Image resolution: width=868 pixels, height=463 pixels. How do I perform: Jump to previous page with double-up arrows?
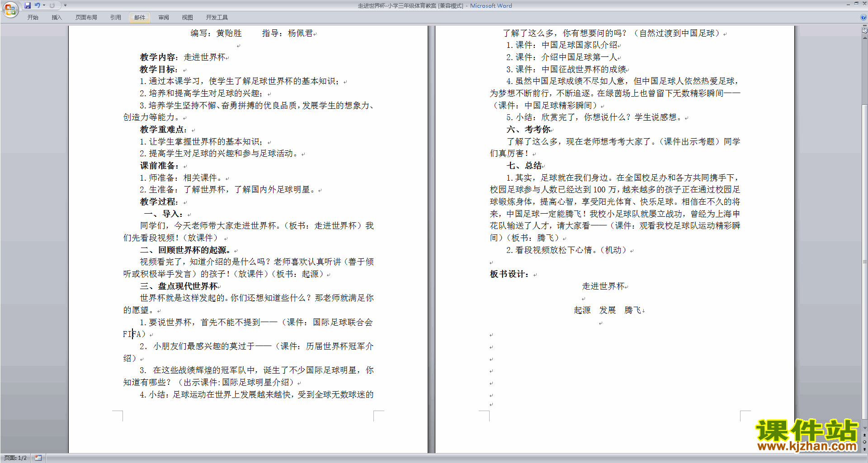pos(865,435)
